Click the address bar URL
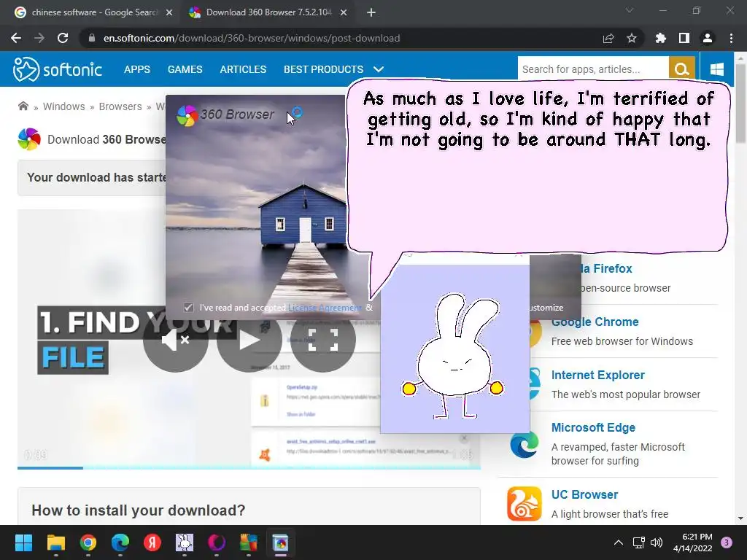Screen dimensions: 747x560 [x=252, y=38]
